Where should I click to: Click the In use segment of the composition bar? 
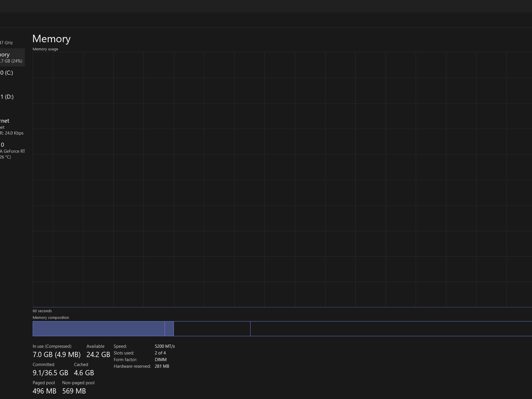pos(99,329)
